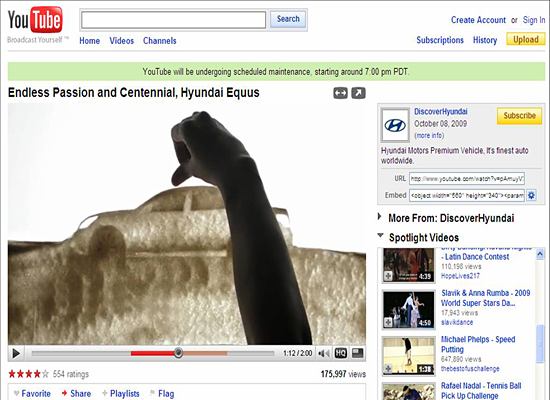Add video to Favorites

coord(32,394)
